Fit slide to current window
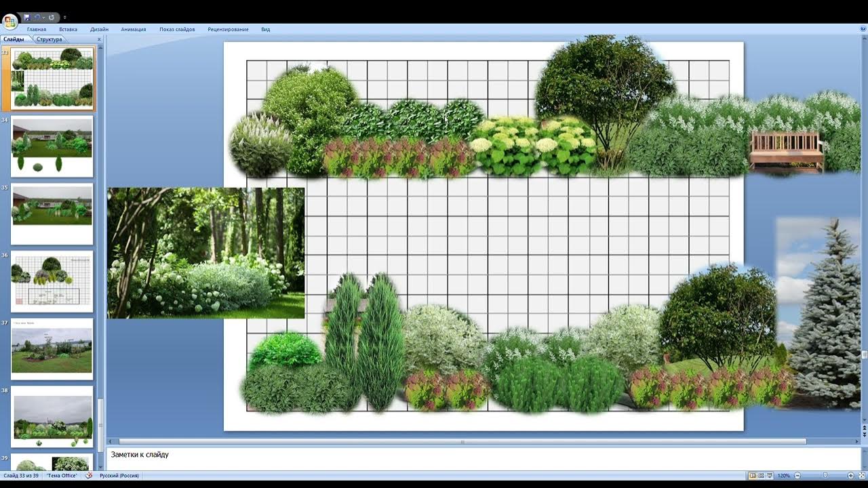This screenshot has height=488, width=868. [861, 476]
